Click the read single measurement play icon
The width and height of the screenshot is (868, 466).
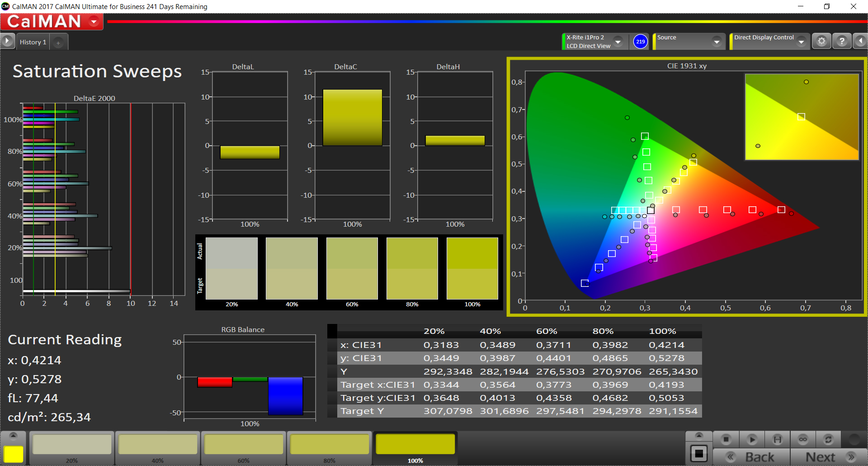tap(752, 439)
